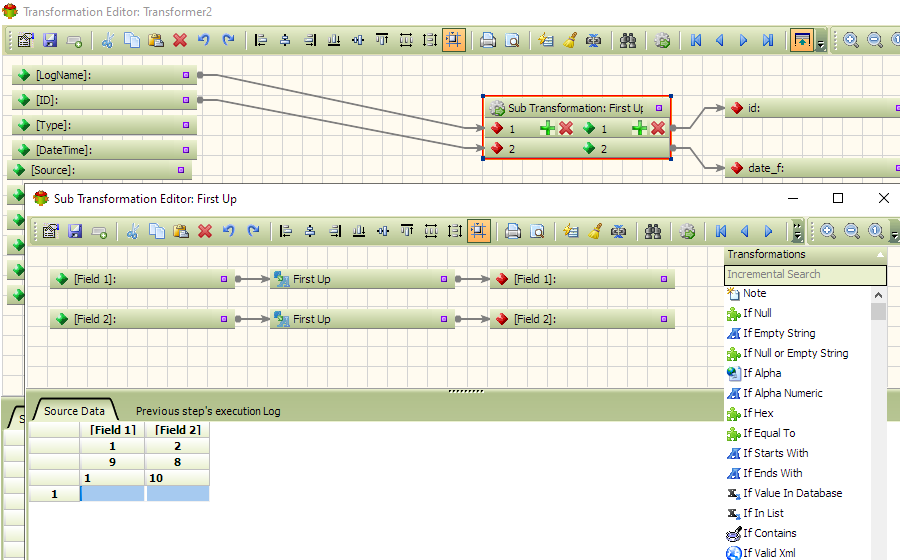Select the [DateTime] source field node
This screenshot has height=560, width=900.
[104, 150]
